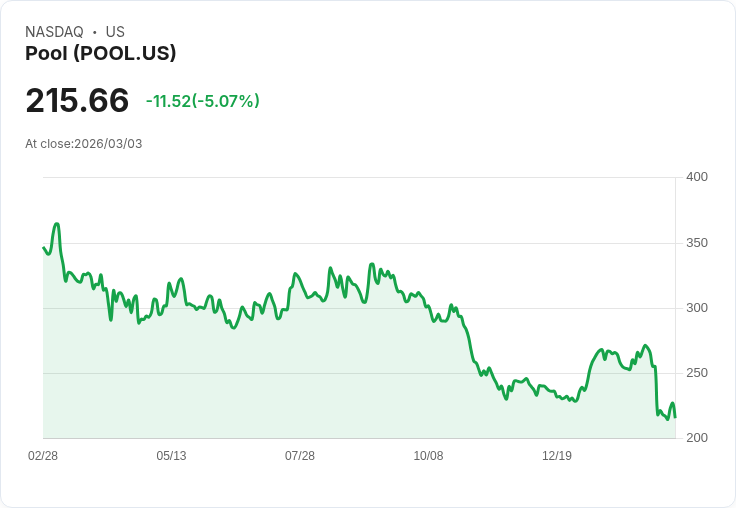Open the Pool (POOL.US) stock title
The image size is (736, 508).
(x=101, y=54)
